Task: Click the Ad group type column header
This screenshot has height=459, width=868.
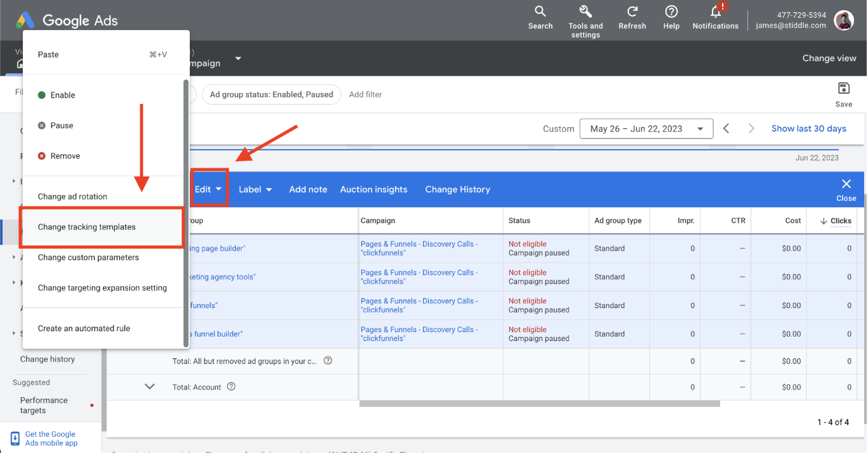Action: [x=618, y=221]
